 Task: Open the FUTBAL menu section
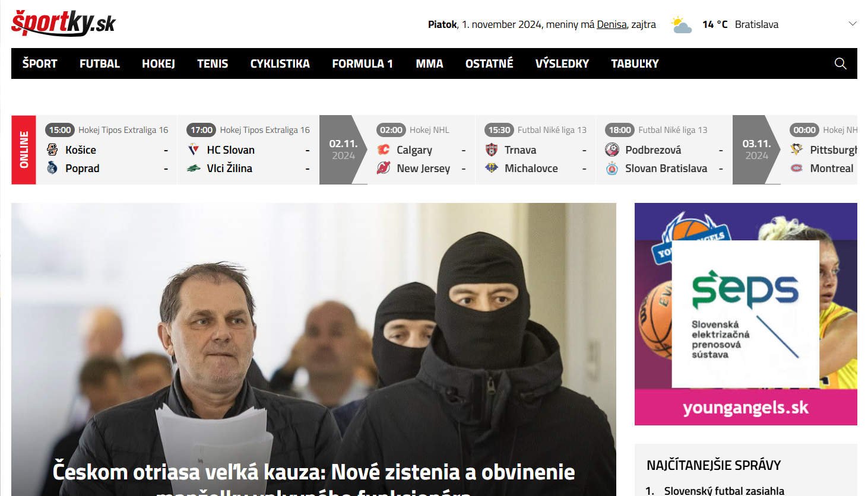click(100, 63)
